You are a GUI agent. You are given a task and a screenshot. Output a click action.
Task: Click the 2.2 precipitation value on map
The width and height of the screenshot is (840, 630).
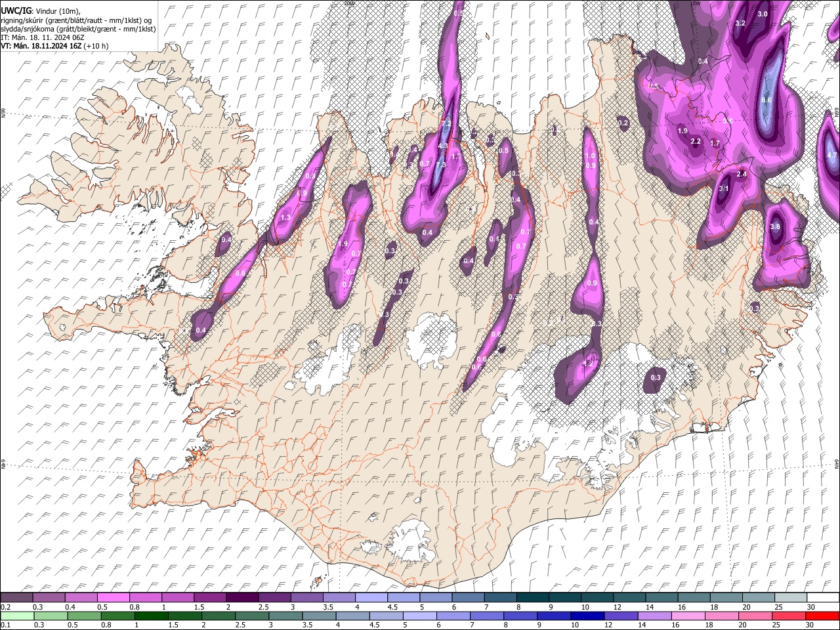(x=696, y=141)
